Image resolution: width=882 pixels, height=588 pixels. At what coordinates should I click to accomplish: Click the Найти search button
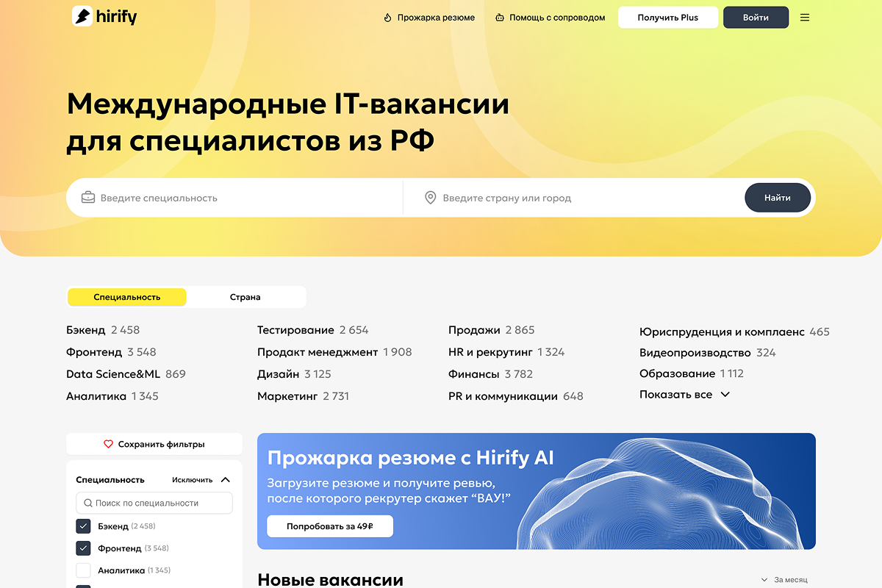tap(778, 198)
